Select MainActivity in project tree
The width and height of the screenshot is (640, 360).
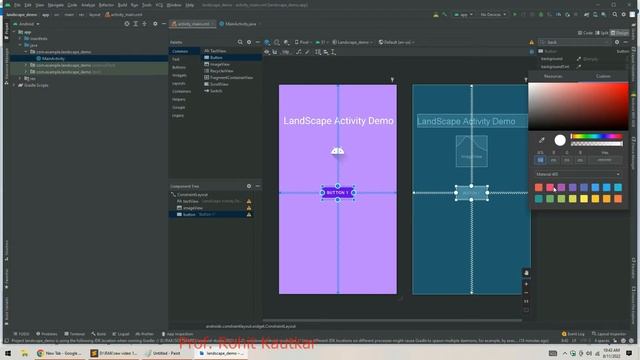coord(53,59)
